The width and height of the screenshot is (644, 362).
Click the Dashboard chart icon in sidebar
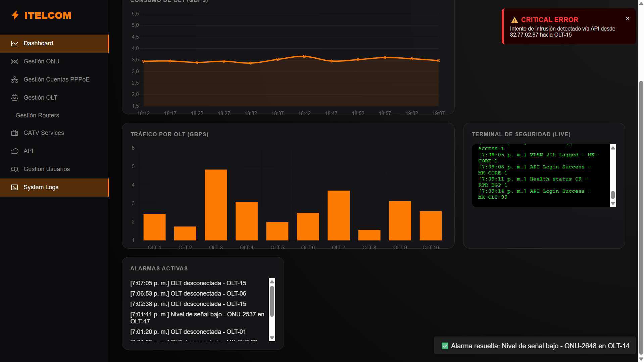pos(14,44)
